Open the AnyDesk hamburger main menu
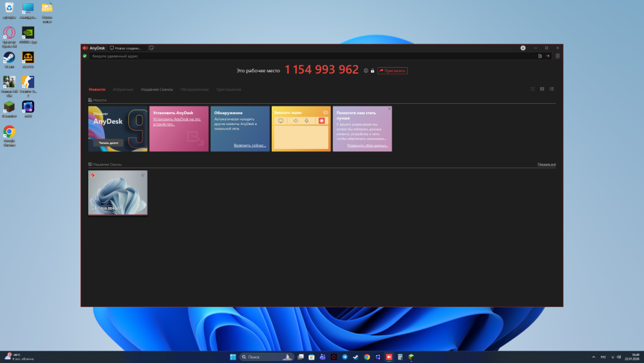The image size is (644, 363). 557,56
